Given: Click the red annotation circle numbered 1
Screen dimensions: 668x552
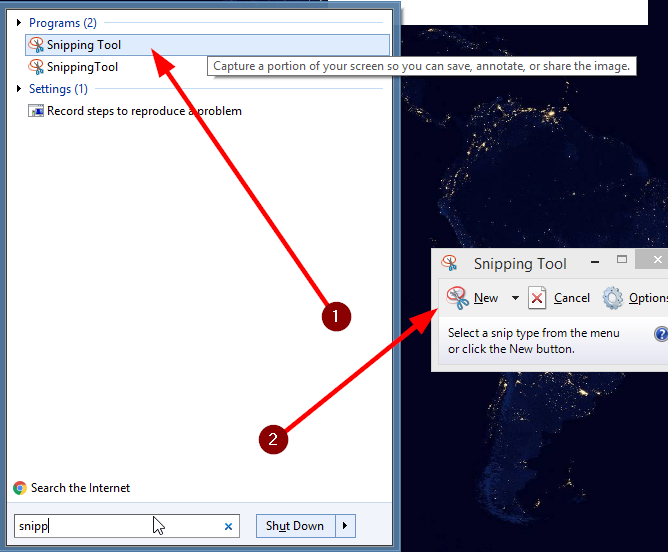Looking at the screenshot, I should 335,317.
